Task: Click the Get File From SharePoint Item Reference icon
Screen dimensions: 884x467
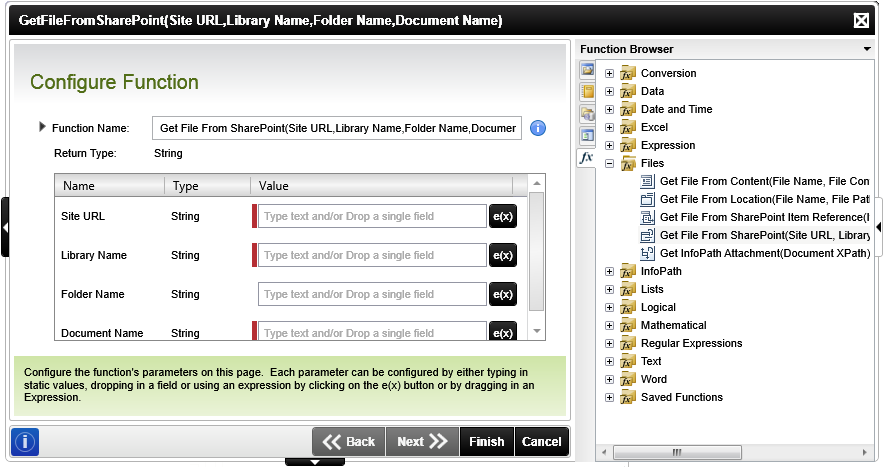Action: pos(647,217)
